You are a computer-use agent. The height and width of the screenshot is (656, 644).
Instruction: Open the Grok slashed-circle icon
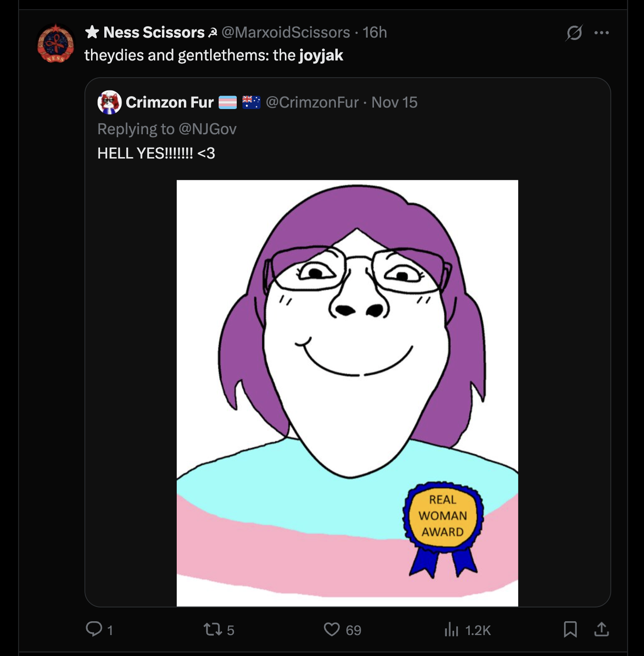[574, 33]
